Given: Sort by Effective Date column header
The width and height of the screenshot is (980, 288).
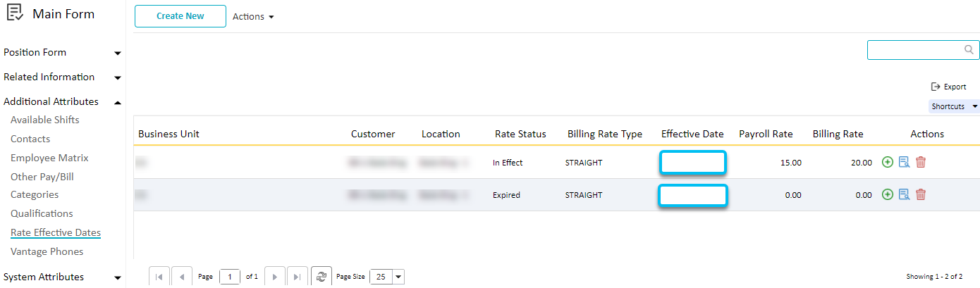Looking at the screenshot, I should [x=692, y=134].
